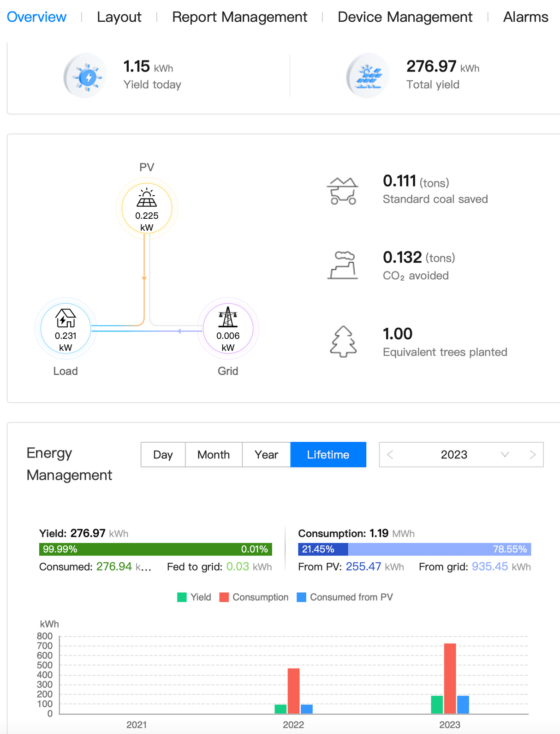Click the Equivalent trees planted tree icon
The image size is (560, 734).
[343, 342]
